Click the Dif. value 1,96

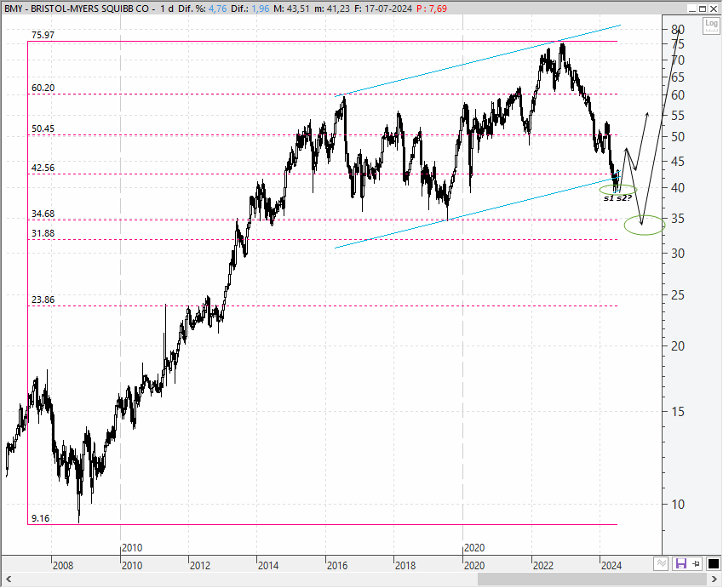pyautogui.click(x=260, y=9)
